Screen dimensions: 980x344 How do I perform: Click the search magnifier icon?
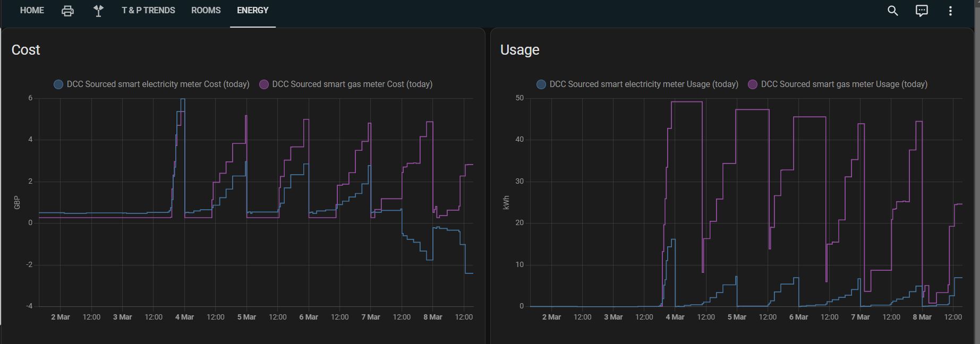point(893,11)
